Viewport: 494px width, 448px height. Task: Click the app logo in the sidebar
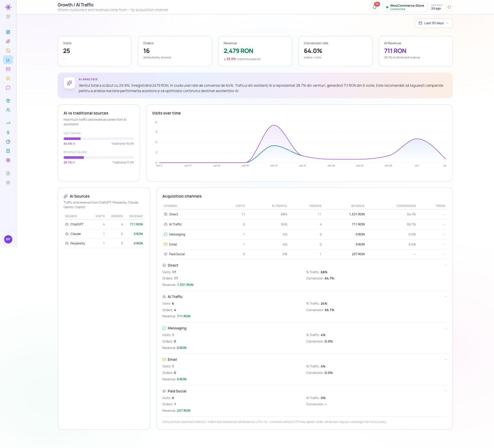tap(8, 7)
